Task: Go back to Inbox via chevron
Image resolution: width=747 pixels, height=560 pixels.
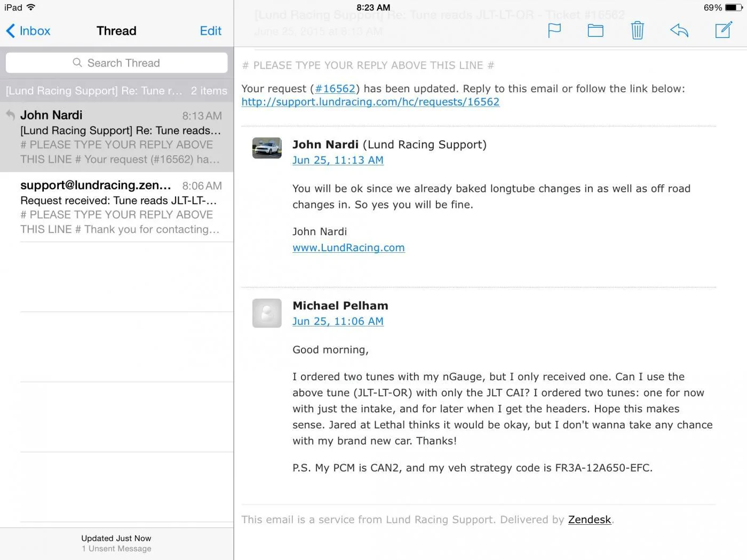Action: click(x=11, y=31)
